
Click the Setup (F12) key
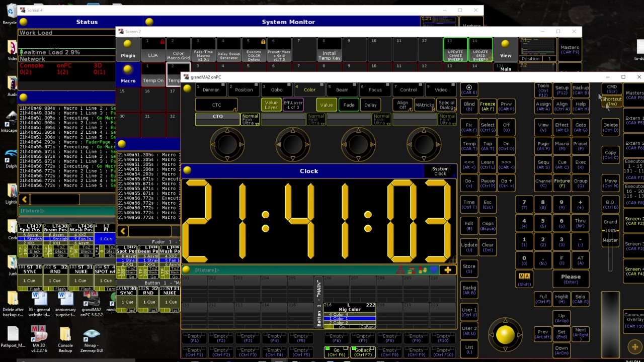tap(561, 90)
